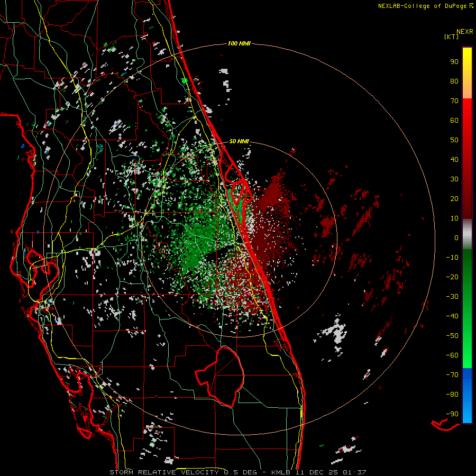
Task: Click the positive 80 knot scale label
Action: (454, 81)
